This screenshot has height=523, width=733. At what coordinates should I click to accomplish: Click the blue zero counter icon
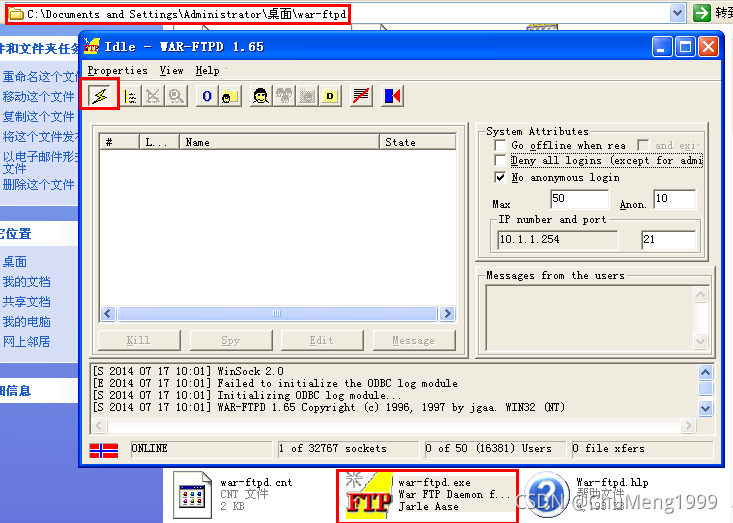tap(207, 96)
